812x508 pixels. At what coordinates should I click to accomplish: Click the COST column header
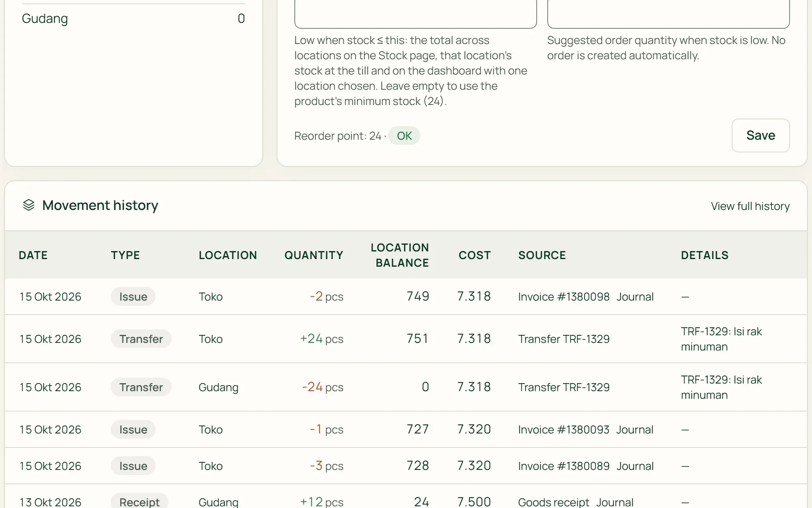pos(475,255)
